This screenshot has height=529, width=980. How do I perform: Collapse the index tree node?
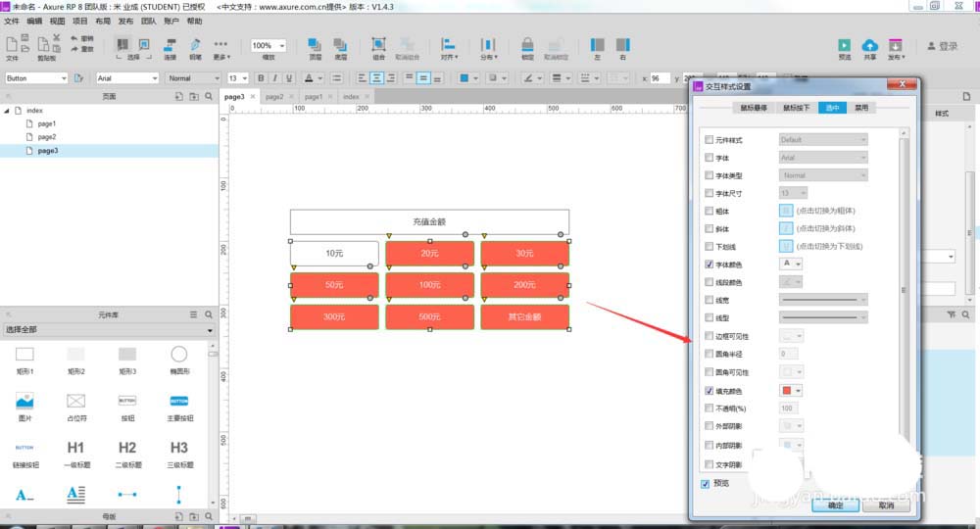(7, 111)
